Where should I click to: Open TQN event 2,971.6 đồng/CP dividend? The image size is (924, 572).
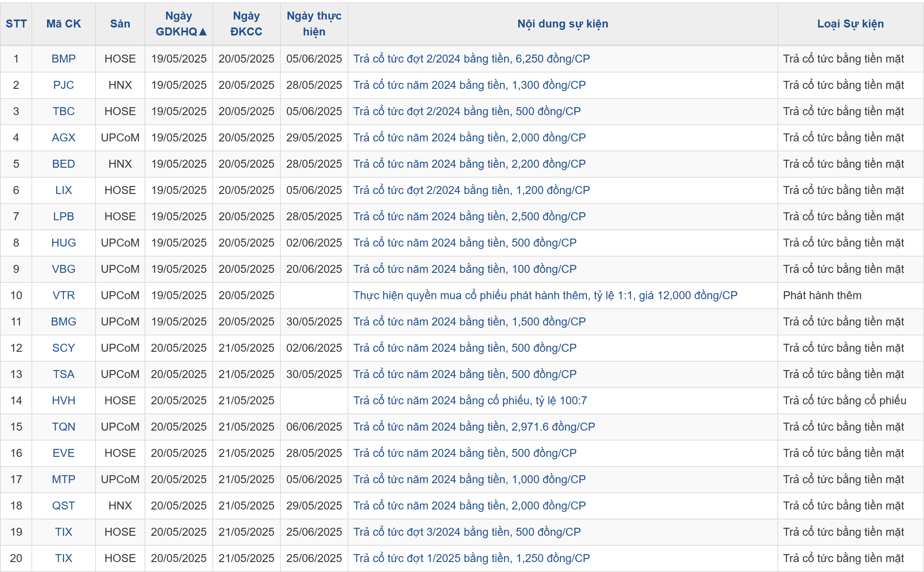point(474,427)
